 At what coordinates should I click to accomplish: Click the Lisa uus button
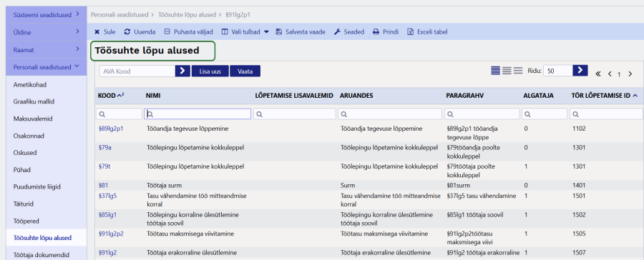(x=210, y=71)
